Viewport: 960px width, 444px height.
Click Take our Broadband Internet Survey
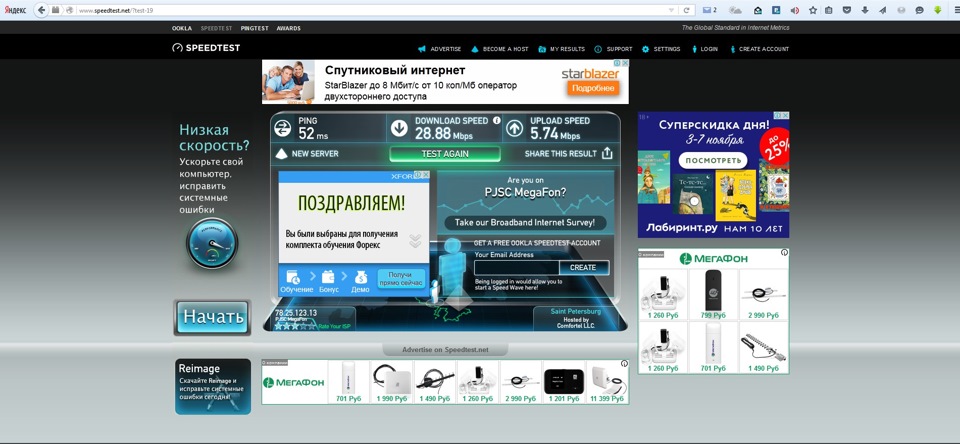(525, 223)
